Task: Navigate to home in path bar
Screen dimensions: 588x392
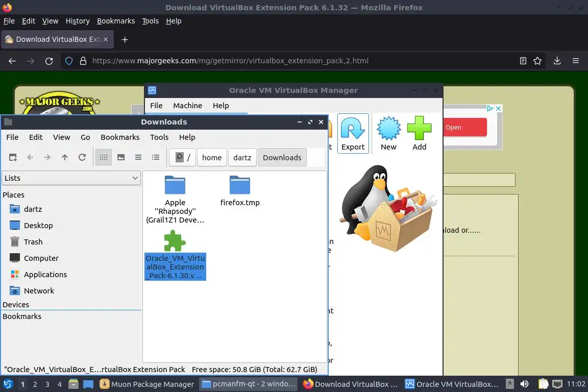Action: tap(212, 158)
